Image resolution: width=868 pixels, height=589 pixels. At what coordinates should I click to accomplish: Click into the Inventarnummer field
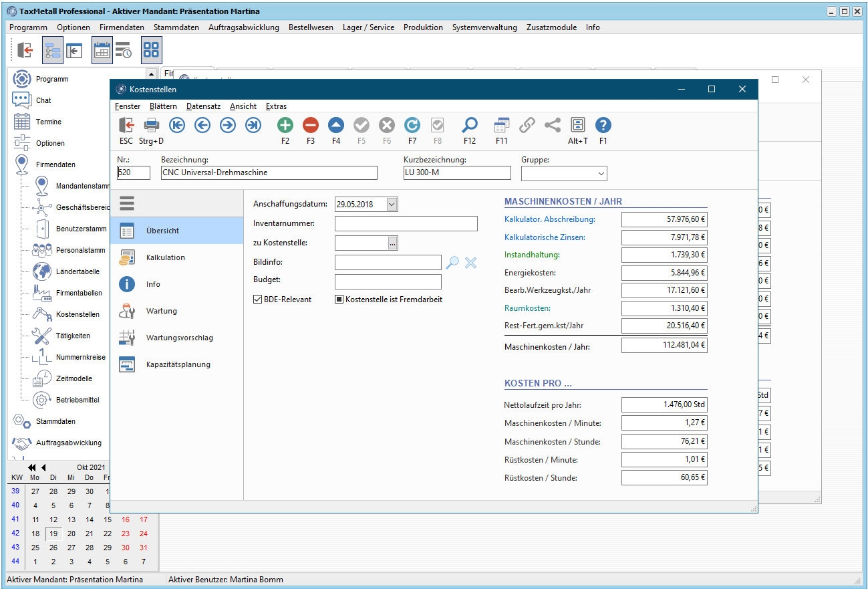406,223
